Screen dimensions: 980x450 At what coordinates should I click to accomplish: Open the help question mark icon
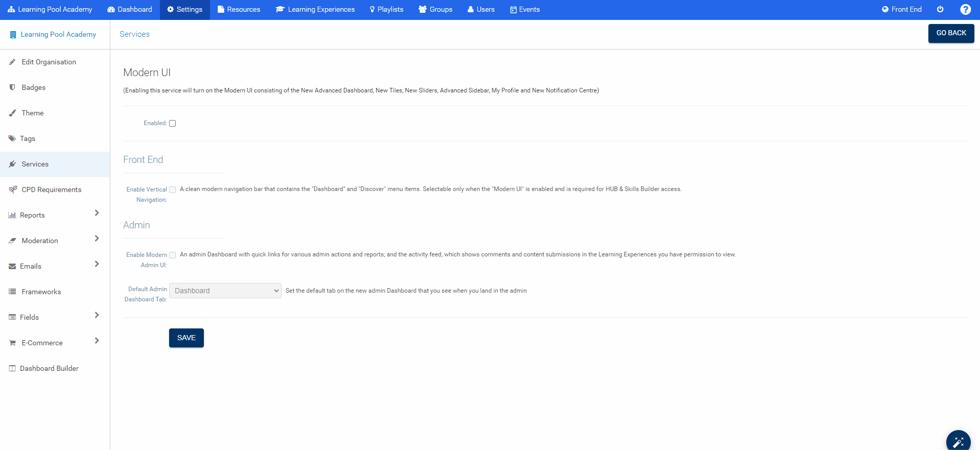(x=965, y=9)
